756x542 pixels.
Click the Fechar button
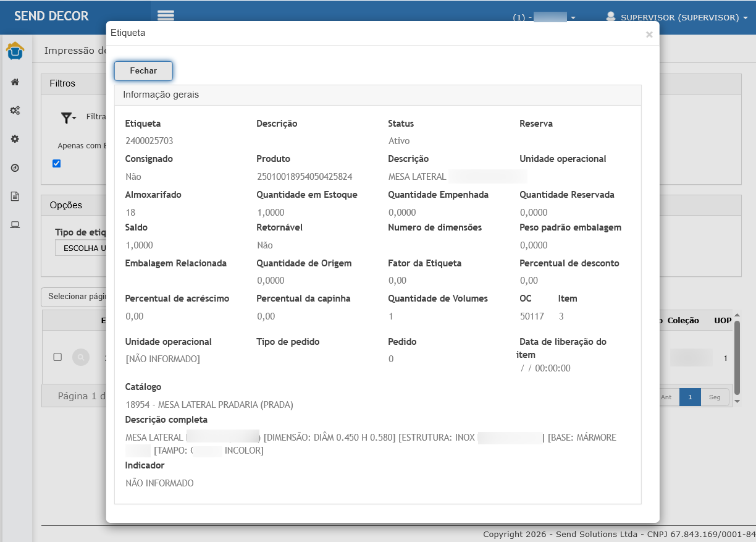point(143,71)
